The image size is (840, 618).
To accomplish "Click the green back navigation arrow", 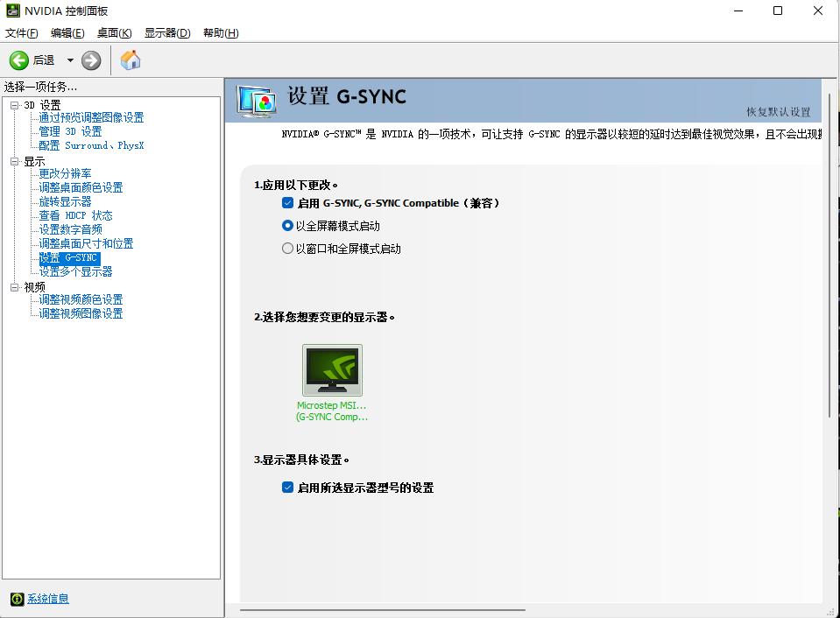I will (19, 60).
